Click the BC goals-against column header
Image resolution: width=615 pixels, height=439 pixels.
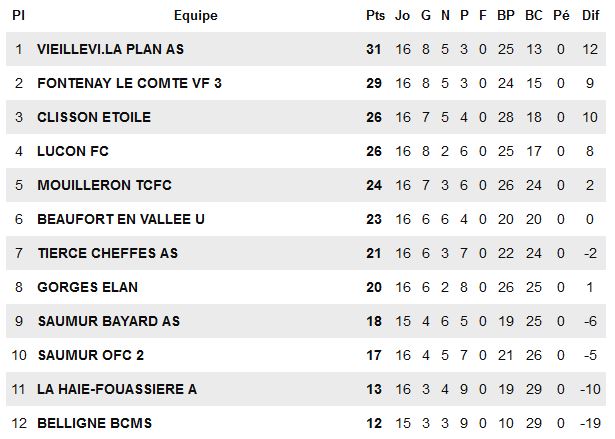pyautogui.click(x=534, y=15)
